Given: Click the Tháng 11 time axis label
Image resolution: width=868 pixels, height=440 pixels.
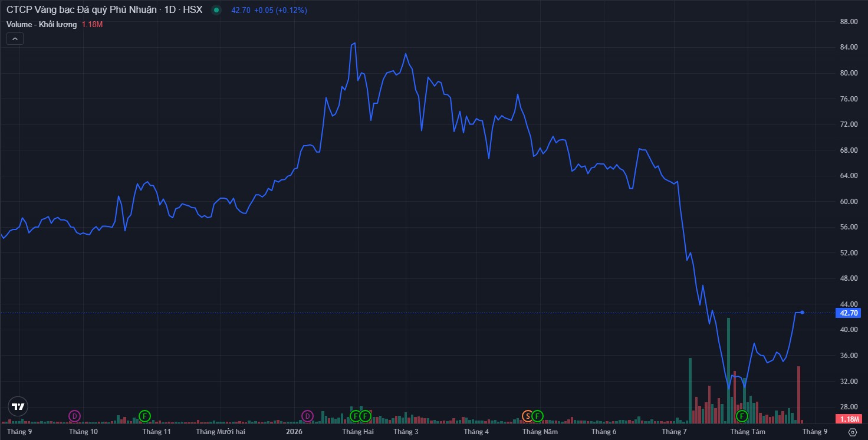Looking at the screenshot, I should pos(157,432).
